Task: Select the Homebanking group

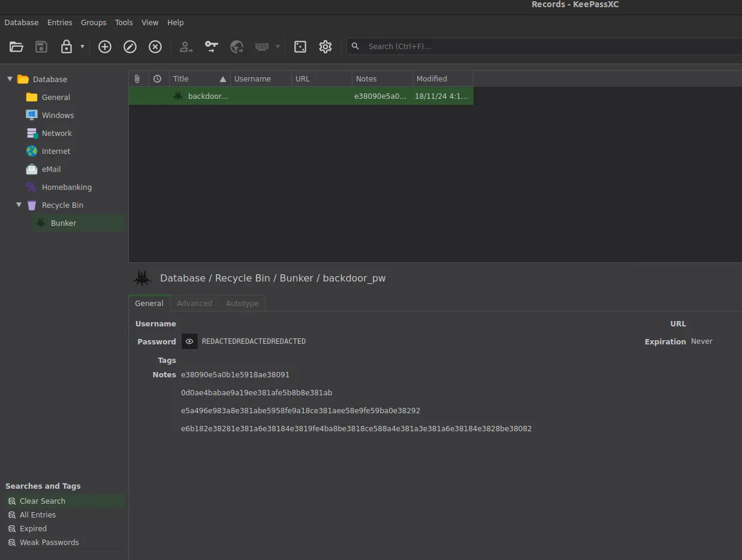Action: point(67,187)
